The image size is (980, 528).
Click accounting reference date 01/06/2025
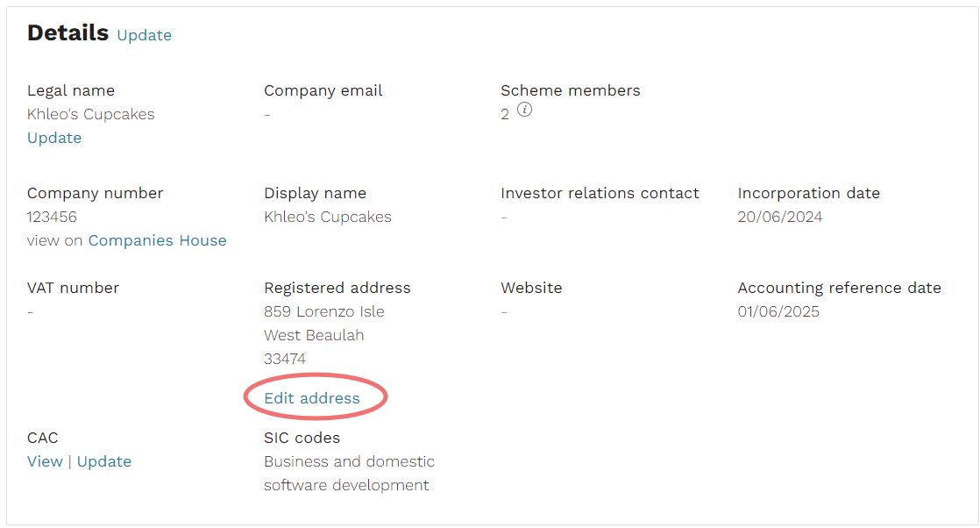pos(778,310)
